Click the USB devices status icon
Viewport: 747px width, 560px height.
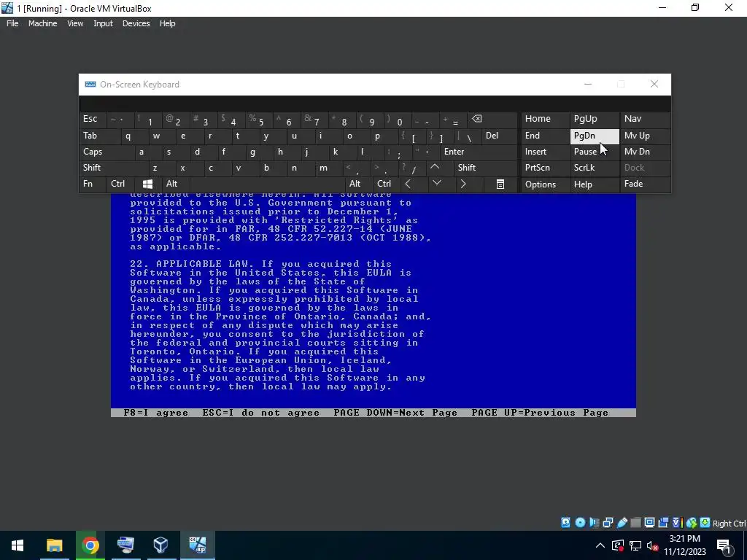pos(622,522)
